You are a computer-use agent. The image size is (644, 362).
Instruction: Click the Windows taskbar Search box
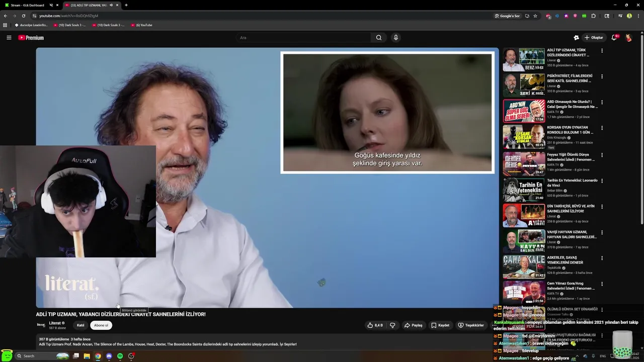(42, 356)
